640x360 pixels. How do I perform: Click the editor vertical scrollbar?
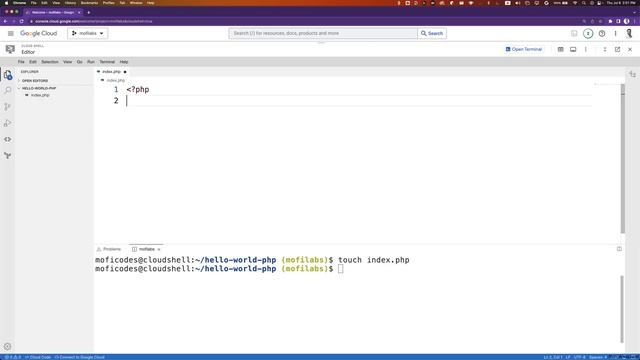(623, 159)
